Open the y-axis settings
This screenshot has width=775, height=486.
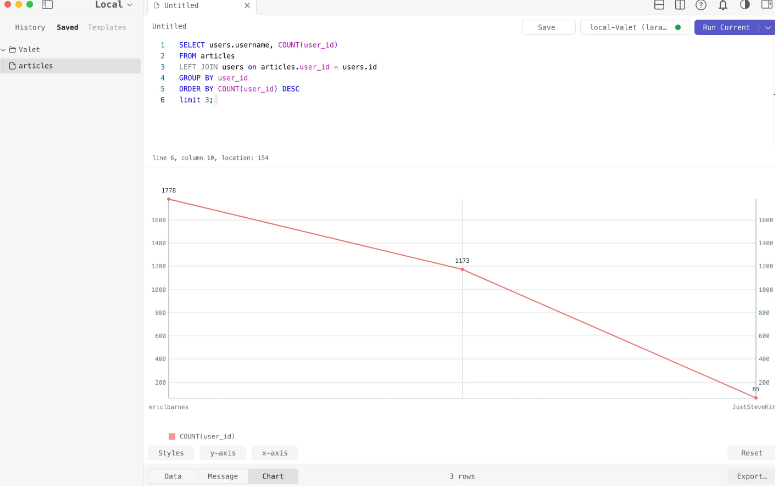pyautogui.click(x=223, y=453)
